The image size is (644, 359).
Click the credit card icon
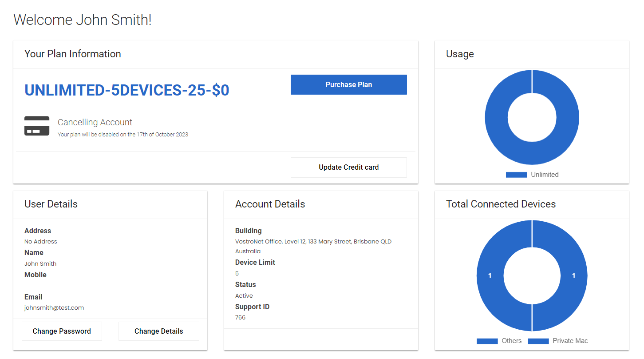tap(37, 126)
